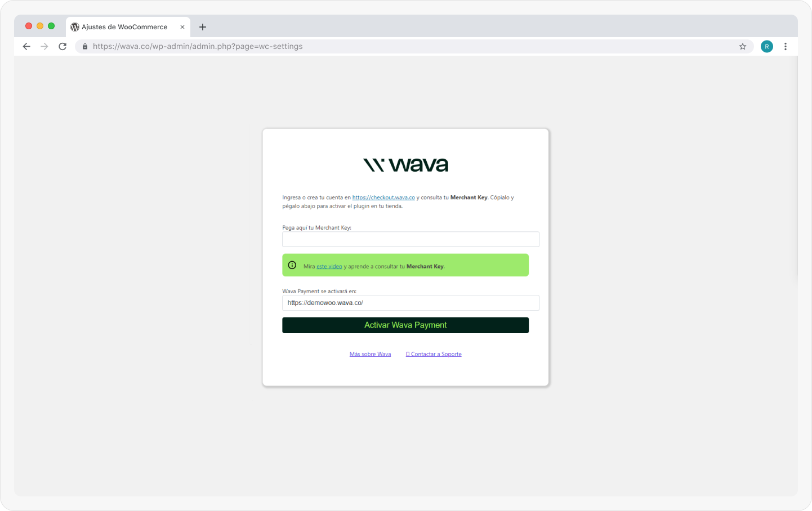The width and height of the screenshot is (812, 511).
Task: Click the Wava logo
Action: click(x=405, y=165)
